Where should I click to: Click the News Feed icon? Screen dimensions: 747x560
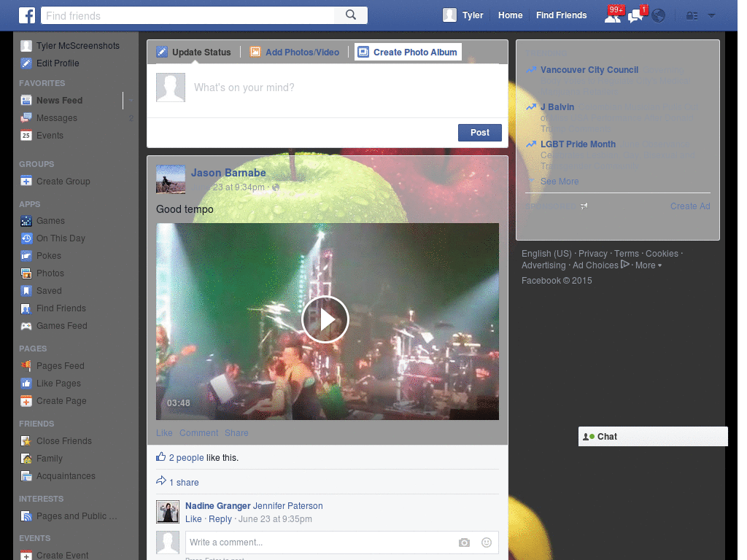(26, 101)
